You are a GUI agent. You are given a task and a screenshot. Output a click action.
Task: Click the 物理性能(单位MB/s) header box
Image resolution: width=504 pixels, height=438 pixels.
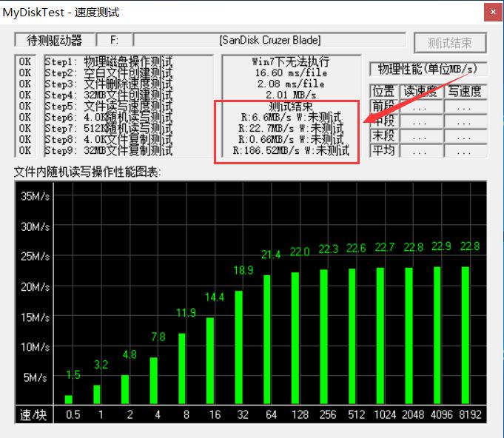click(x=429, y=69)
